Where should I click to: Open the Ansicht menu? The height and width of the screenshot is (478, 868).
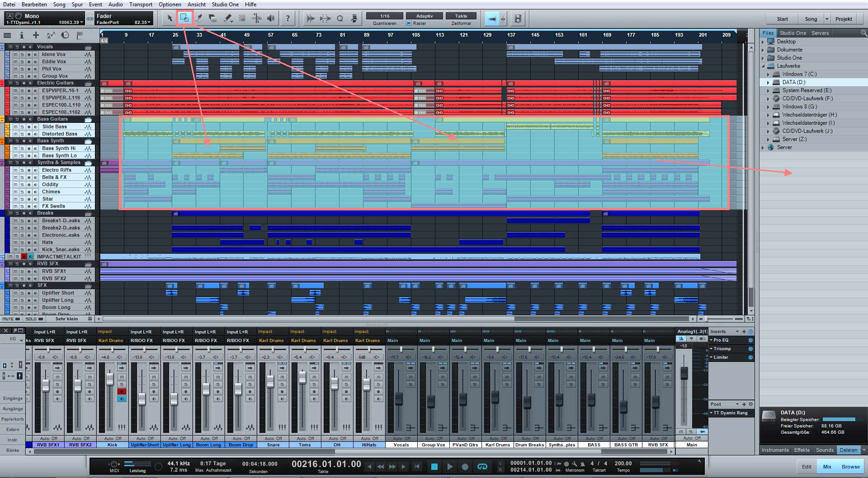point(197,5)
